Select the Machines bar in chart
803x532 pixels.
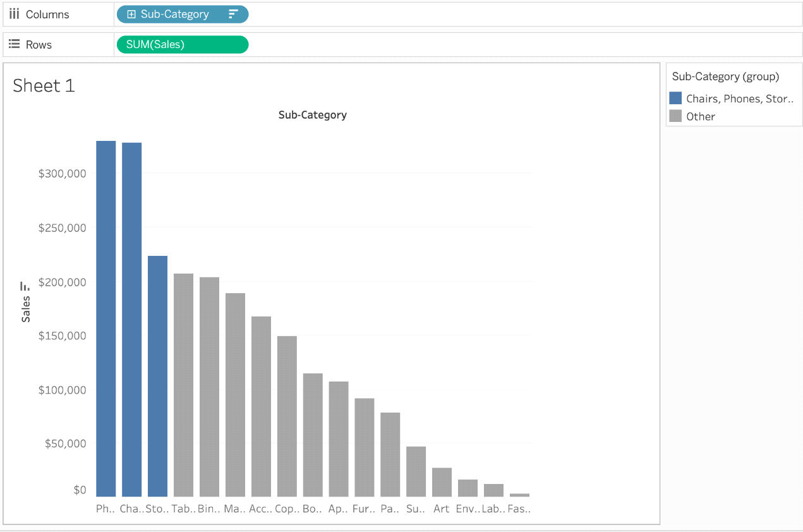coord(235,395)
